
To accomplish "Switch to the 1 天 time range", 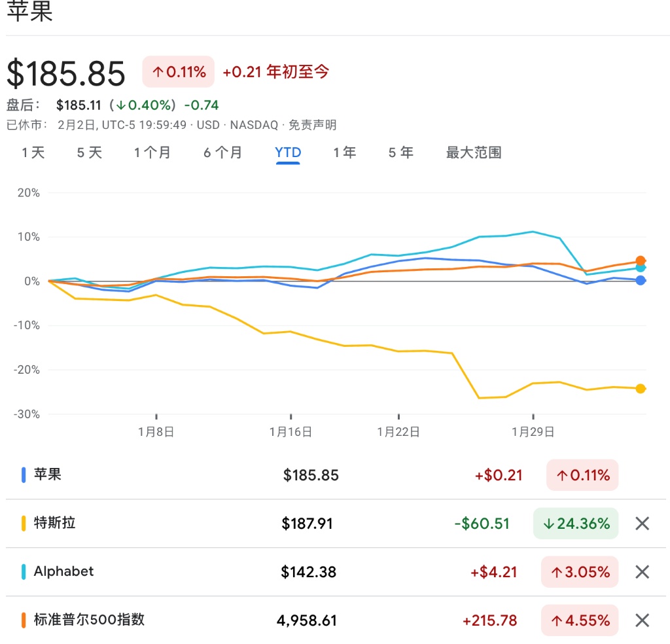I will tap(33, 153).
